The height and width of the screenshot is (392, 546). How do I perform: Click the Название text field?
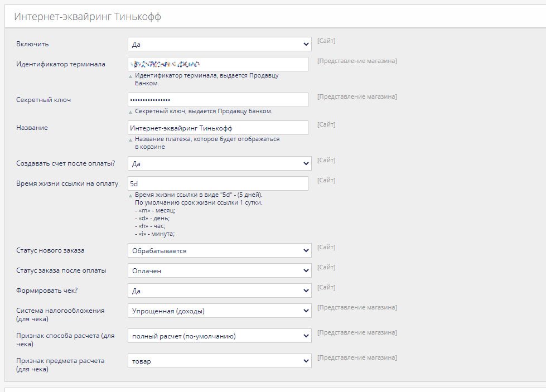[x=218, y=128]
